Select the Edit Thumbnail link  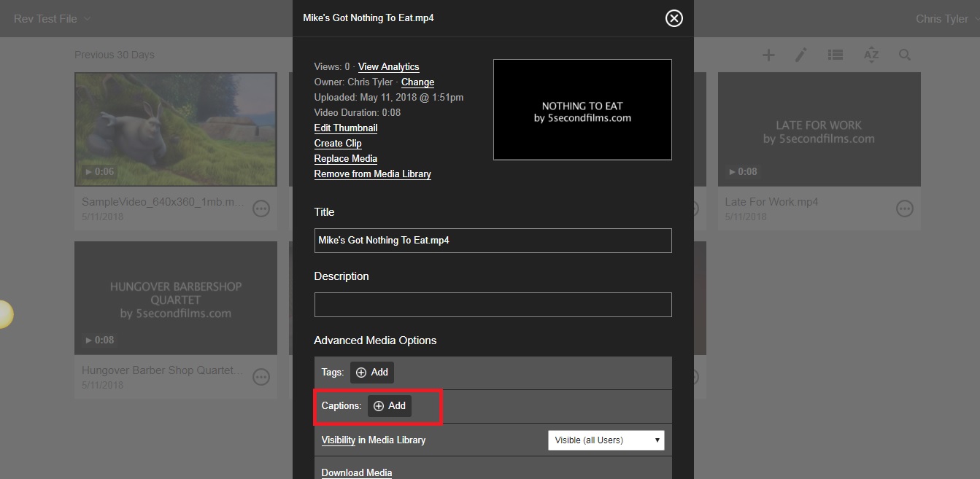coord(345,128)
